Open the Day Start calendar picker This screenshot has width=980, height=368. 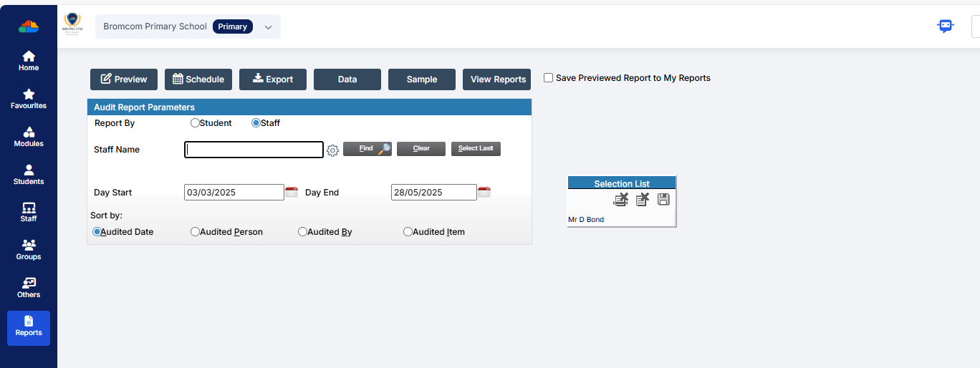point(292,192)
